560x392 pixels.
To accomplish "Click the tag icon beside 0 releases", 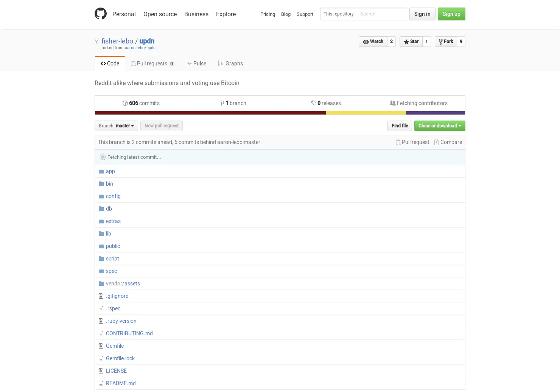I will click(x=314, y=103).
